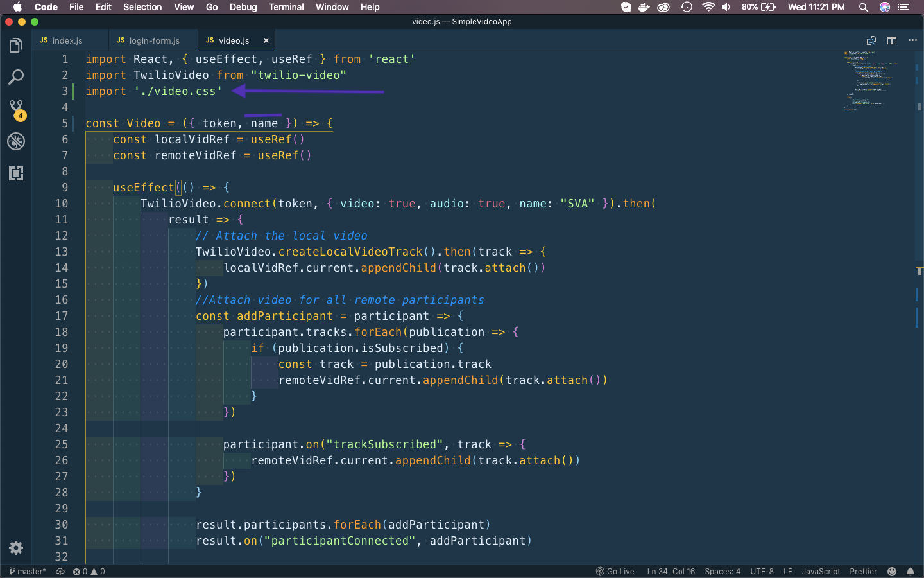
Task: Click the feedback smiley icon
Action: click(892, 572)
